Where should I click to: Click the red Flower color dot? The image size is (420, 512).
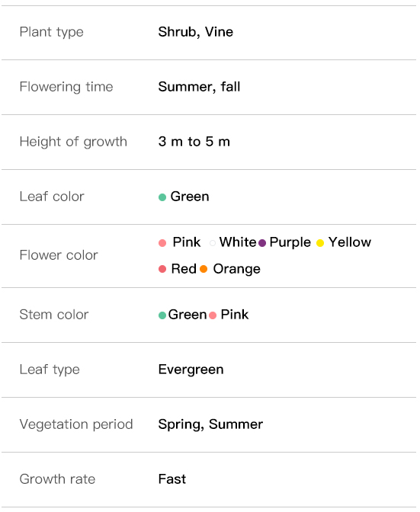[162, 269]
